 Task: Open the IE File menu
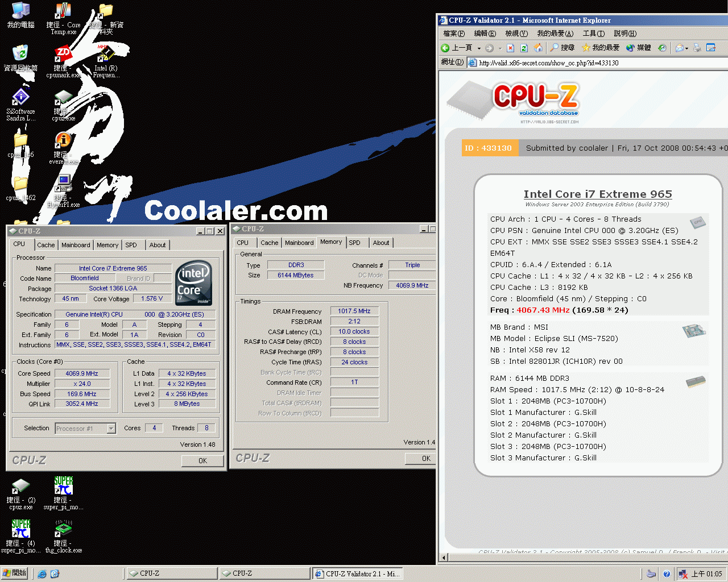pos(454,34)
